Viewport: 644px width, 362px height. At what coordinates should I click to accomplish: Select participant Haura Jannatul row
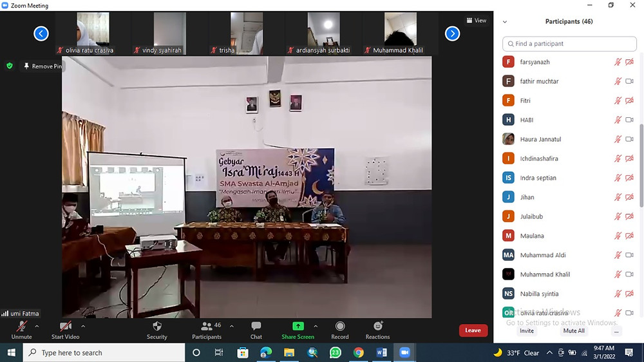point(569,139)
